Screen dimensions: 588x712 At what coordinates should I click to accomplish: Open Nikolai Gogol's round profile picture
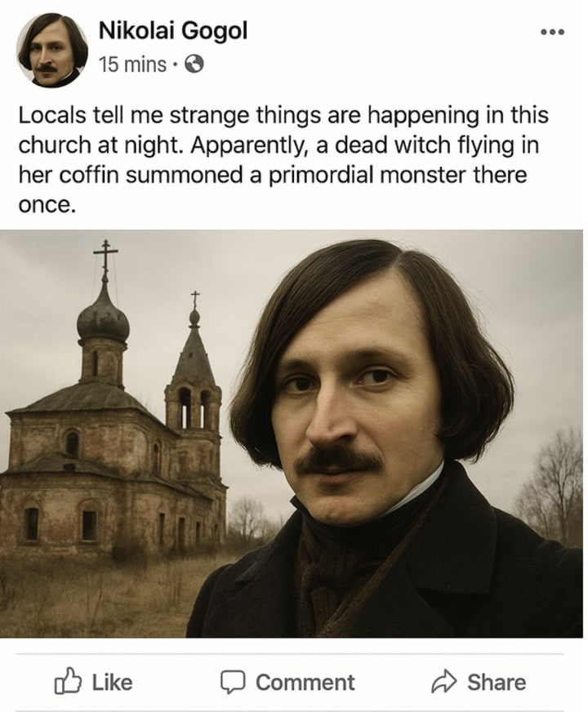(x=52, y=50)
